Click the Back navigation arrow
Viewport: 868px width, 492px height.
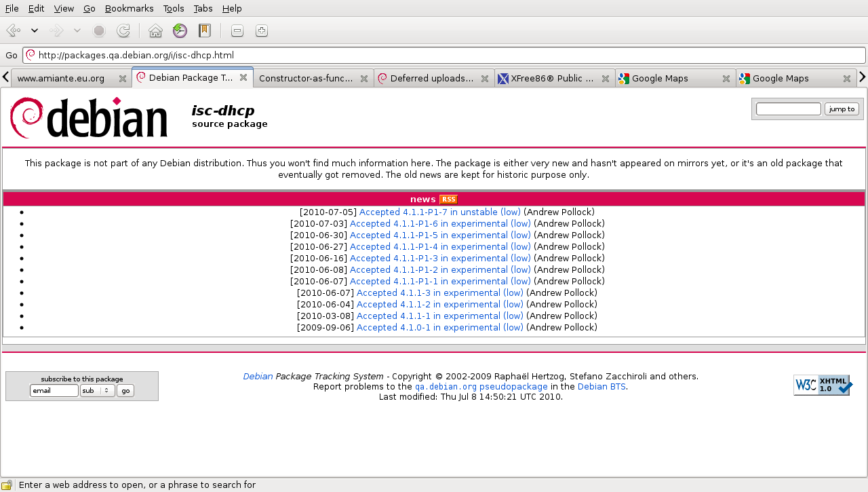pos(13,31)
